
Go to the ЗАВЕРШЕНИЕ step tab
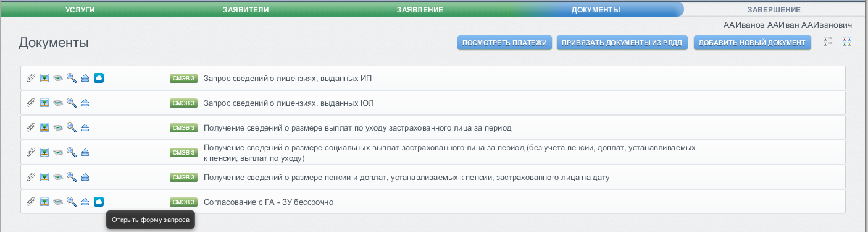(774, 10)
